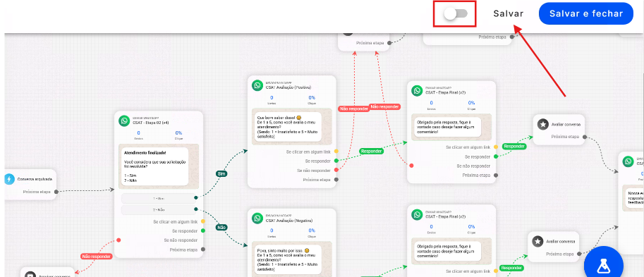Click WhatsApp icon of CSAT Avaliação (Negativa)

tap(257, 218)
